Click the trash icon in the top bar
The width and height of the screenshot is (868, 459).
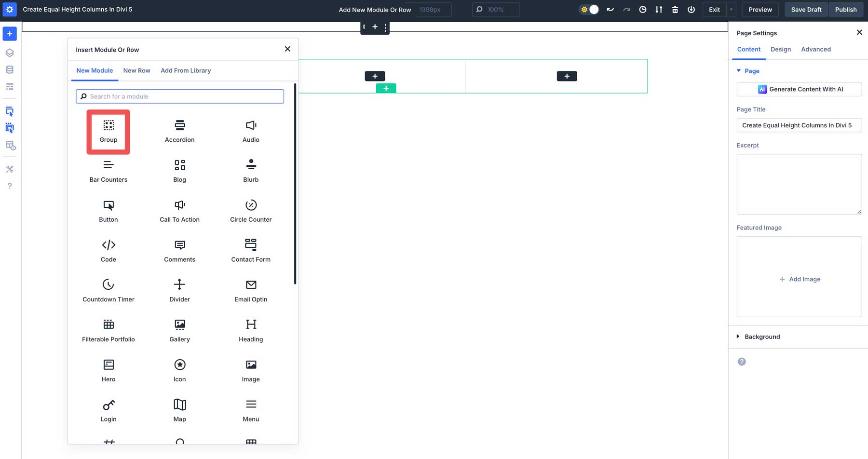(x=675, y=9)
